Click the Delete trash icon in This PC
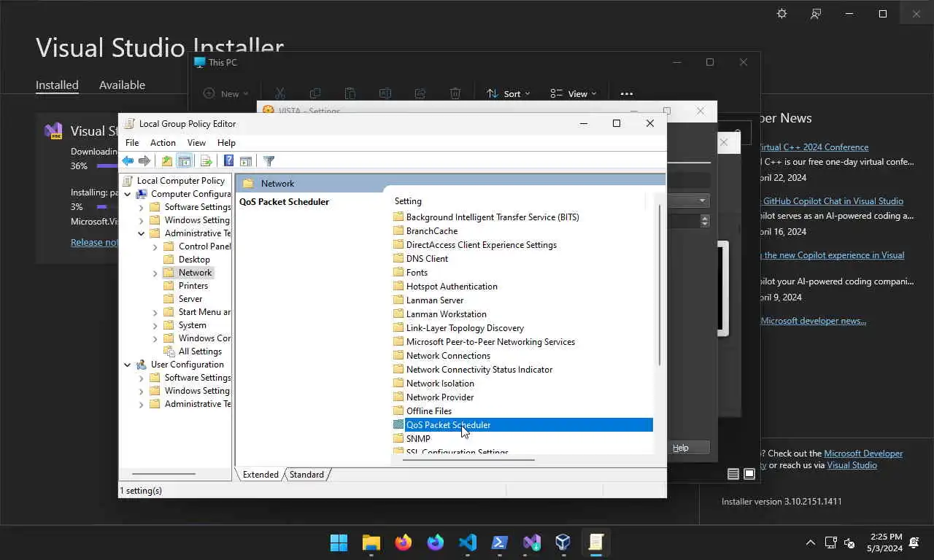934x560 pixels. [455, 93]
